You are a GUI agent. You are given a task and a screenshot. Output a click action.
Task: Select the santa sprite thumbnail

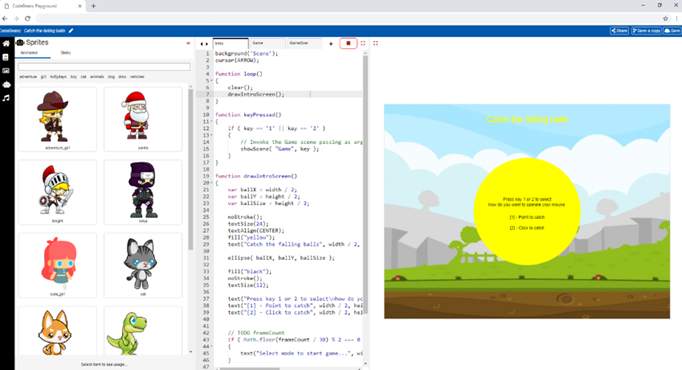(x=143, y=119)
